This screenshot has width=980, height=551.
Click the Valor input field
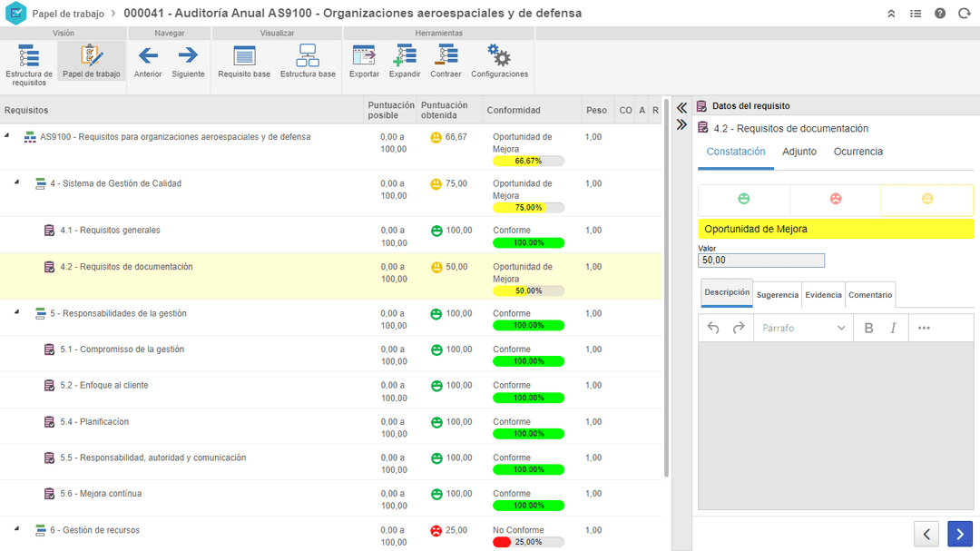tap(761, 261)
